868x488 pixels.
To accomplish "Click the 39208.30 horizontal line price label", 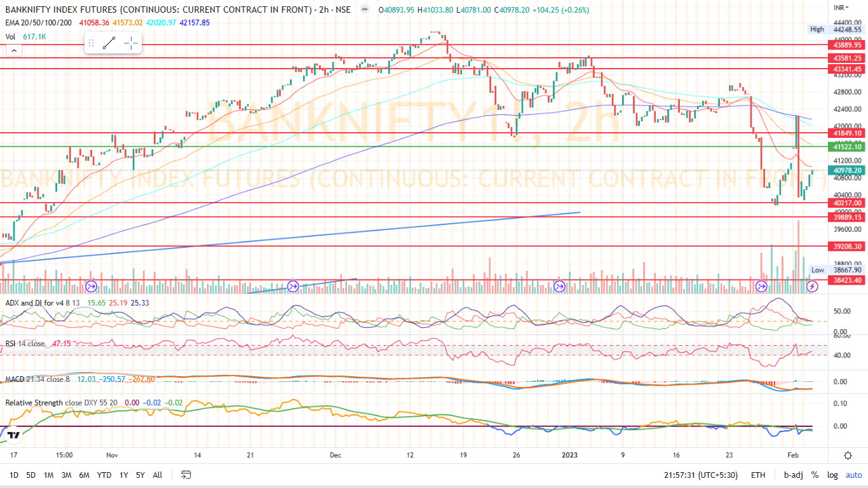I will coord(847,246).
